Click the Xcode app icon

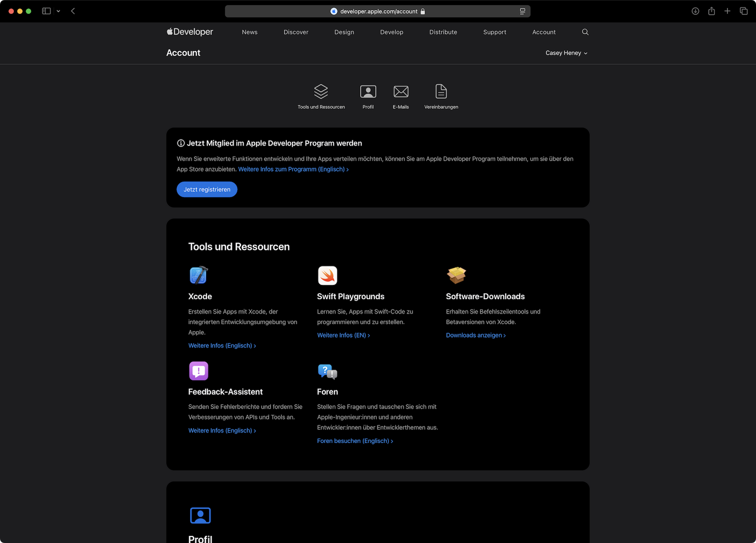[x=199, y=275]
